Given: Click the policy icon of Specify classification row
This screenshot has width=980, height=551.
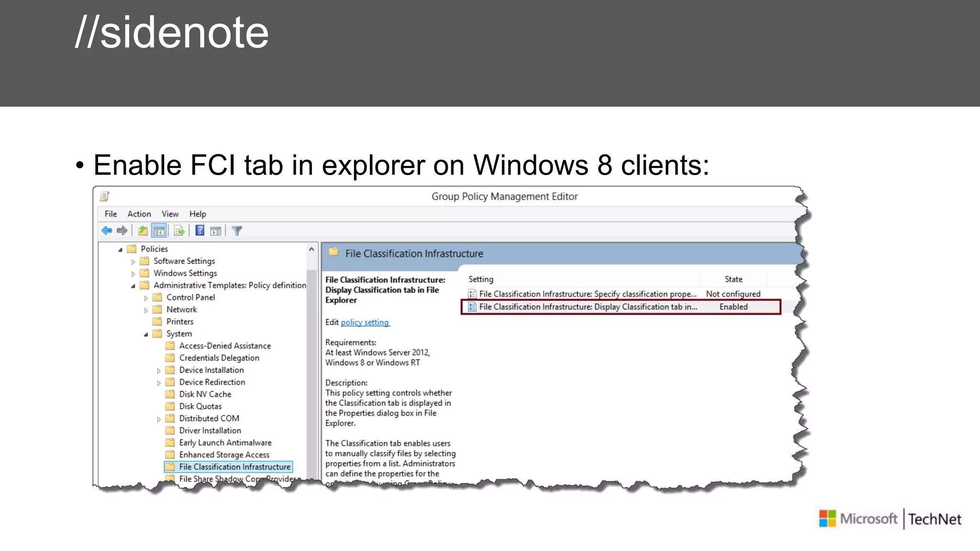Looking at the screenshot, I should tap(472, 294).
